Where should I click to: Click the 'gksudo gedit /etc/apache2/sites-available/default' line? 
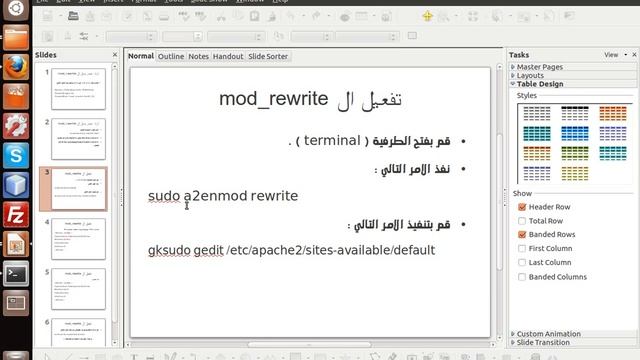(291, 250)
